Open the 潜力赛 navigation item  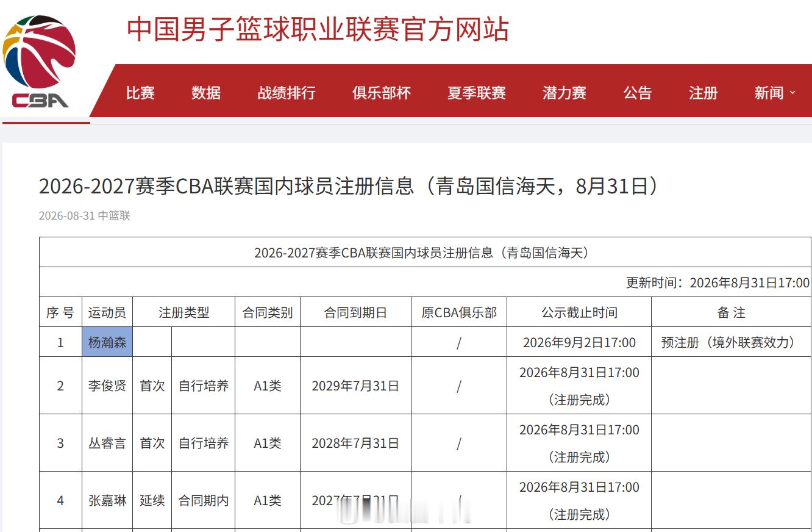pos(564,93)
